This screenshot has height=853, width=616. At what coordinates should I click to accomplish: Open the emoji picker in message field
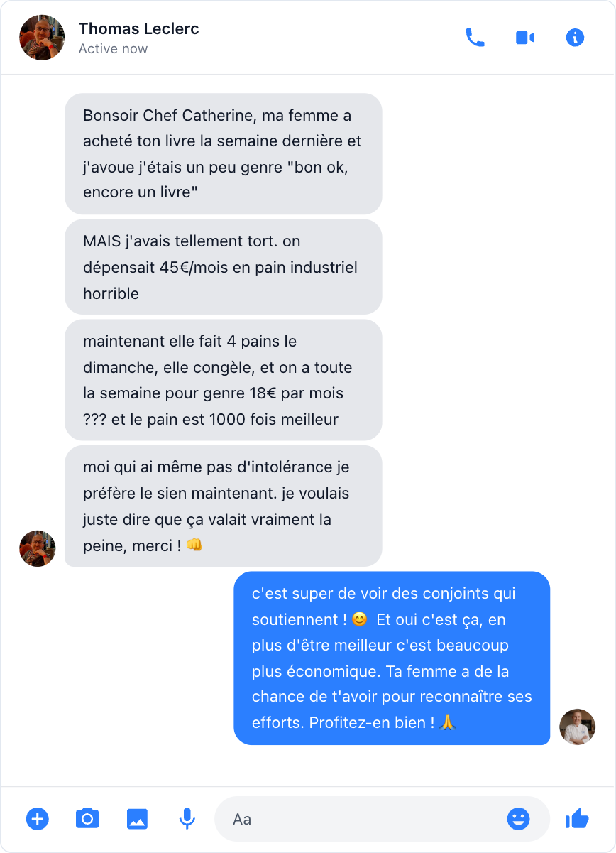coord(519,819)
